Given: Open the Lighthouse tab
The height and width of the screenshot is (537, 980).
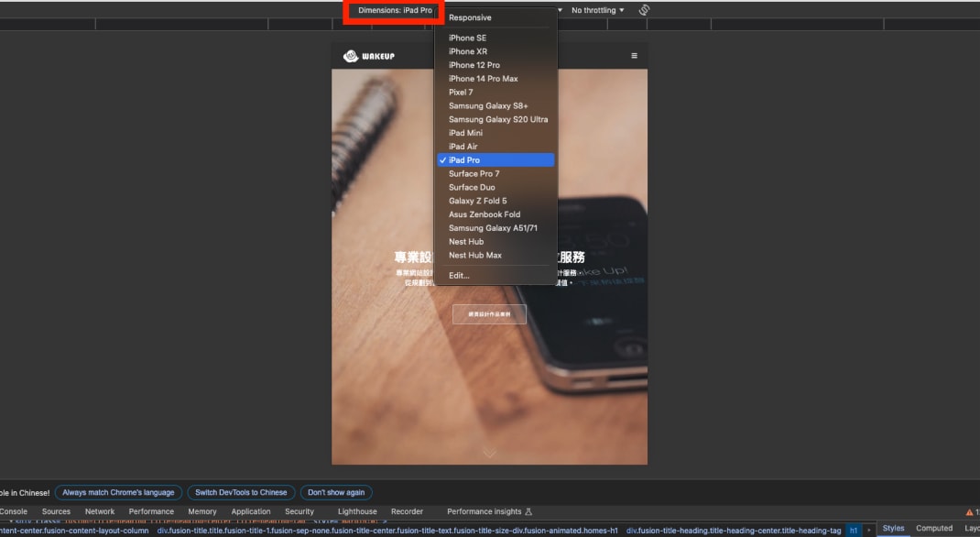Looking at the screenshot, I should pos(357,511).
